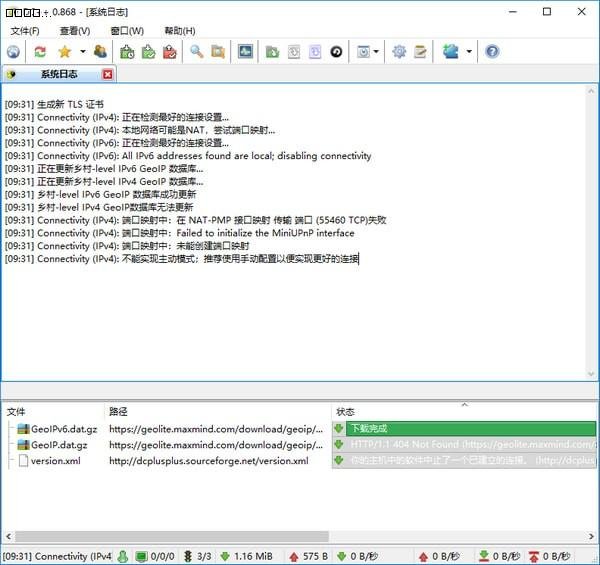
Task: Click the Reconnect red-green arrows icon
Action: (40, 52)
